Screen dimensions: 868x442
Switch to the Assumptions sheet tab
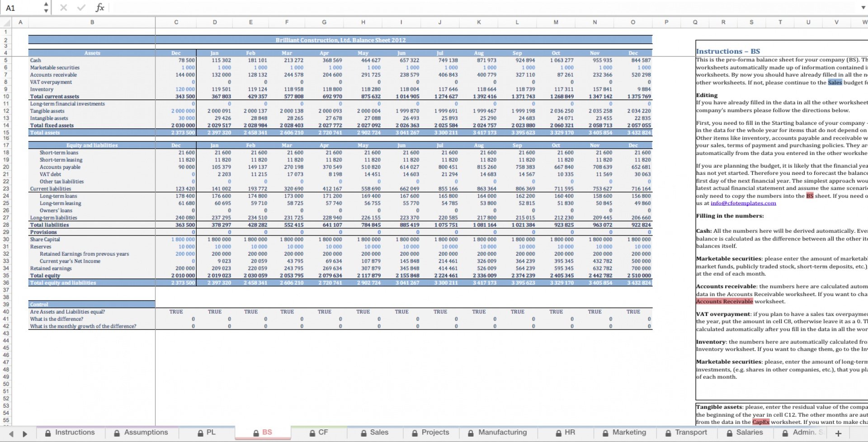click(x=141, y=433)
